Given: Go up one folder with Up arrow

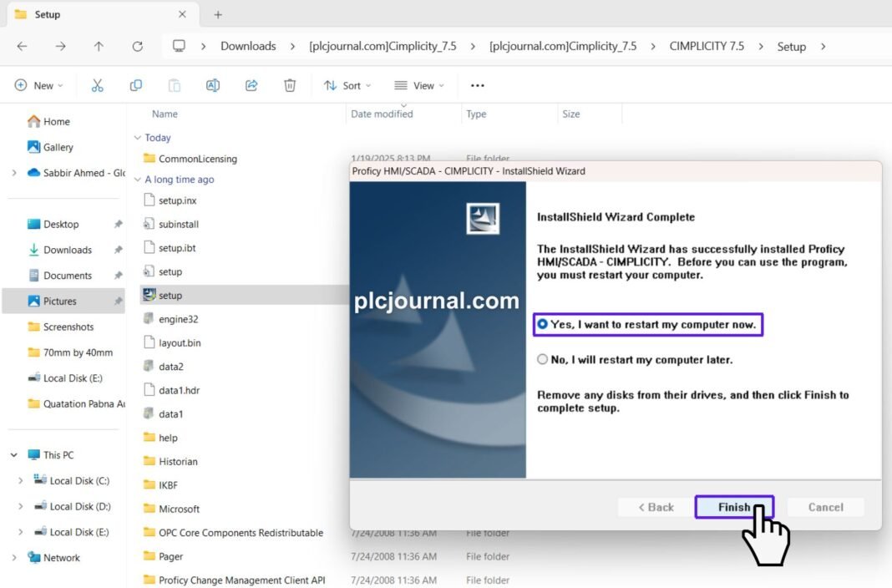Looking at the screenshot, I should coord(99,47).
